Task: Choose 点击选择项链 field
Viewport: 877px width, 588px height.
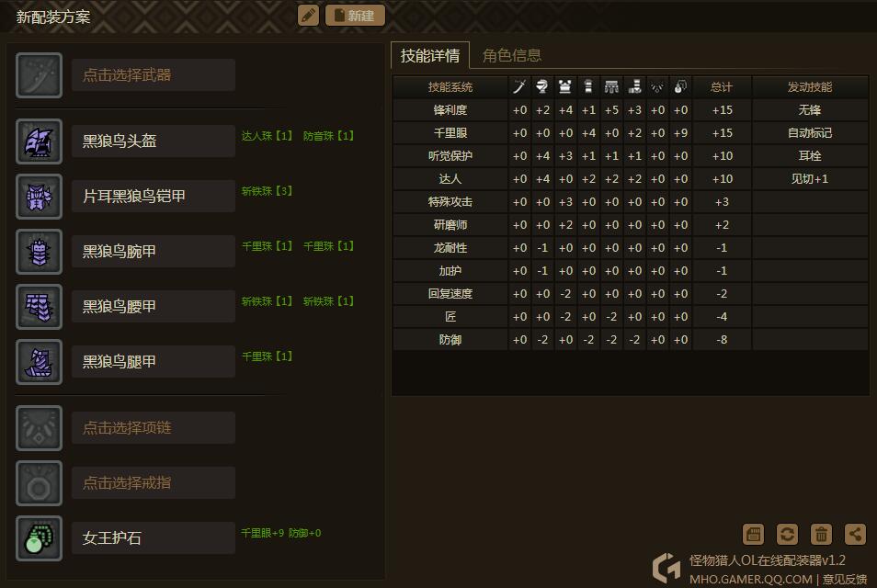Action: click(154, 427)
